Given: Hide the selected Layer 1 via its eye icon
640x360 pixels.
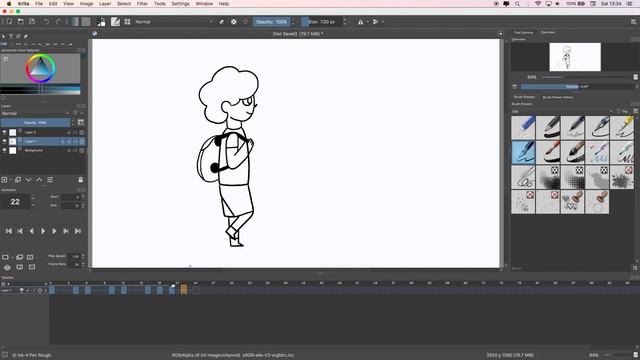Looking at the screenshot, I should 4,141.
